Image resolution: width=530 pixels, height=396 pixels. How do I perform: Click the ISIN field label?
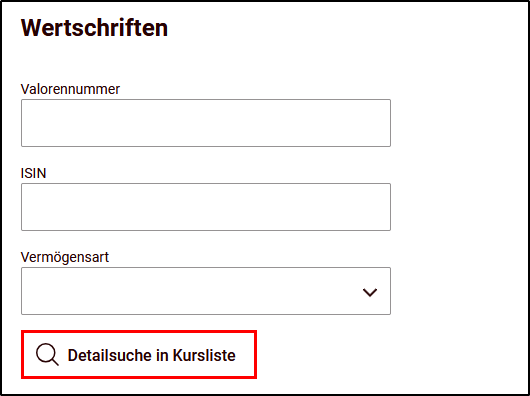tap(33, 173)
